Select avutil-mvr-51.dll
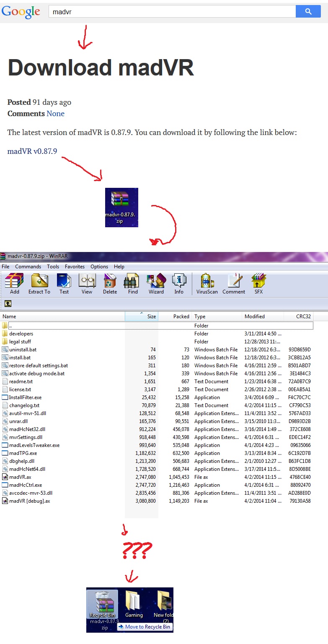Screen dimensions: 328x644 pos(157,413)
